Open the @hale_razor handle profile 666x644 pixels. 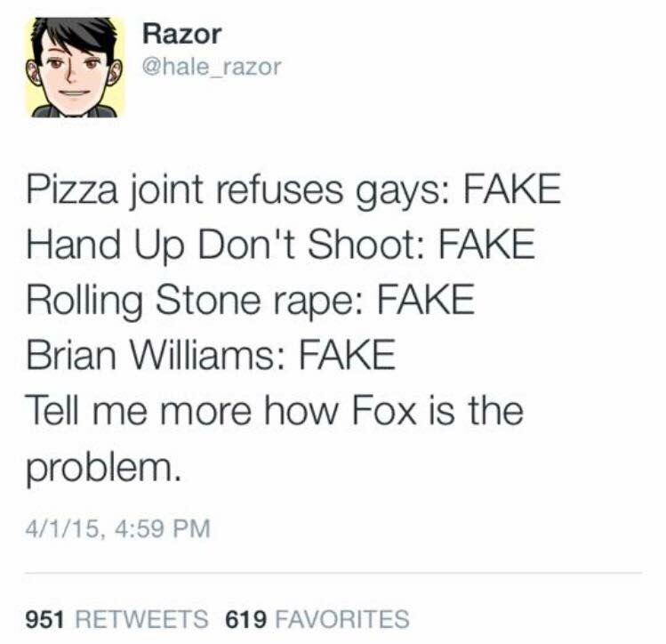pyautogui.click(x=212, y=67)
